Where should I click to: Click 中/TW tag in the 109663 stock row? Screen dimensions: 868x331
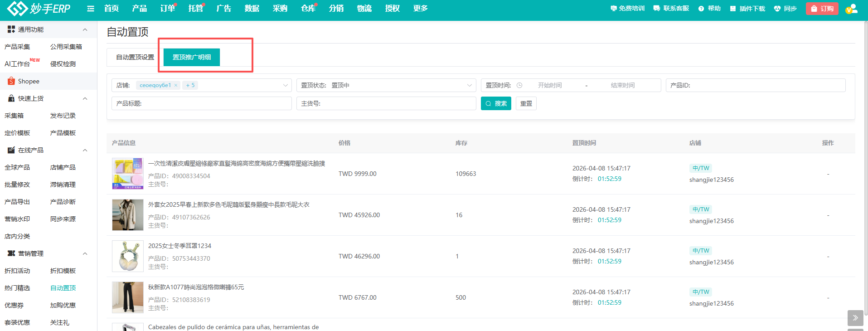(x=701, y=168)
